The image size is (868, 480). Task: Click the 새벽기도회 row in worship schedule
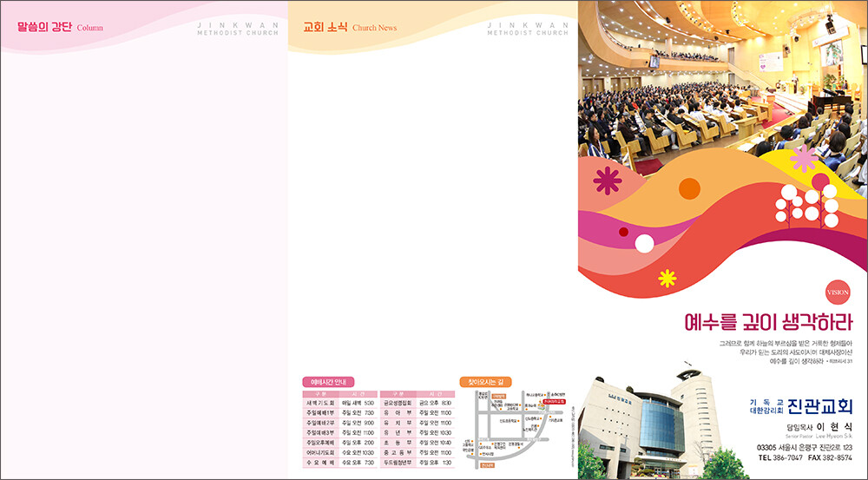pyautogui.click(x=339, y=403)
